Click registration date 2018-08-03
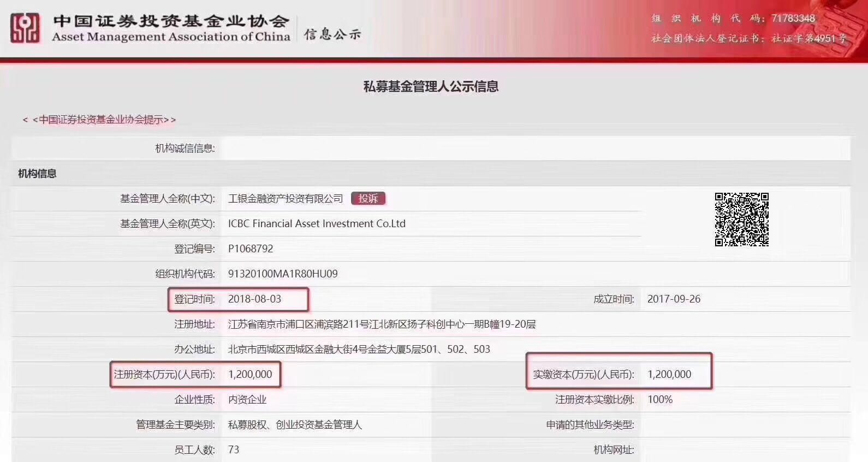This screenshot has width=868, height=462. click(254, 299)
